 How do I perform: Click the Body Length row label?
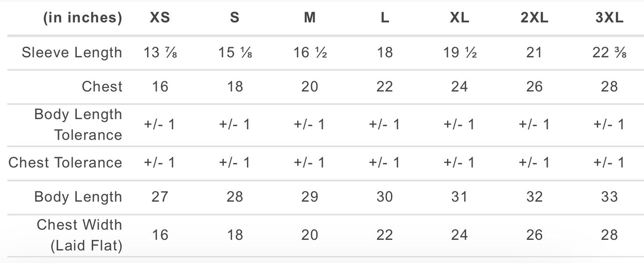tap(78, 197)
